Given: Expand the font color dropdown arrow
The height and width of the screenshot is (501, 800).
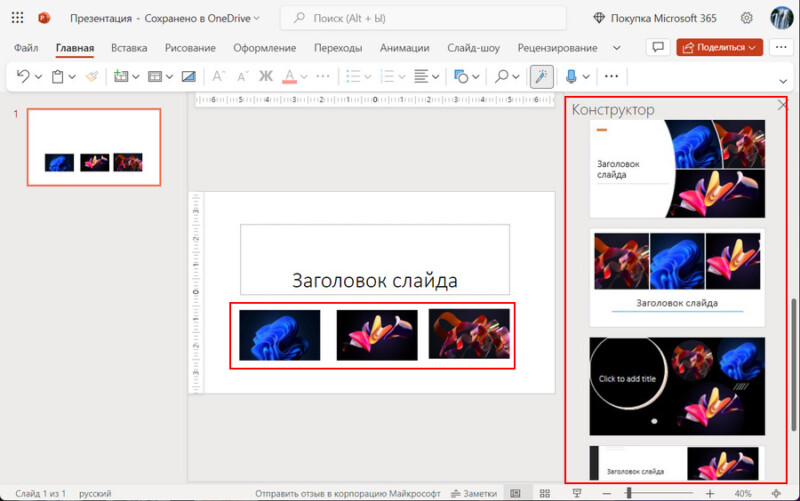Looking at the screenshot, I should coord(304,77).
